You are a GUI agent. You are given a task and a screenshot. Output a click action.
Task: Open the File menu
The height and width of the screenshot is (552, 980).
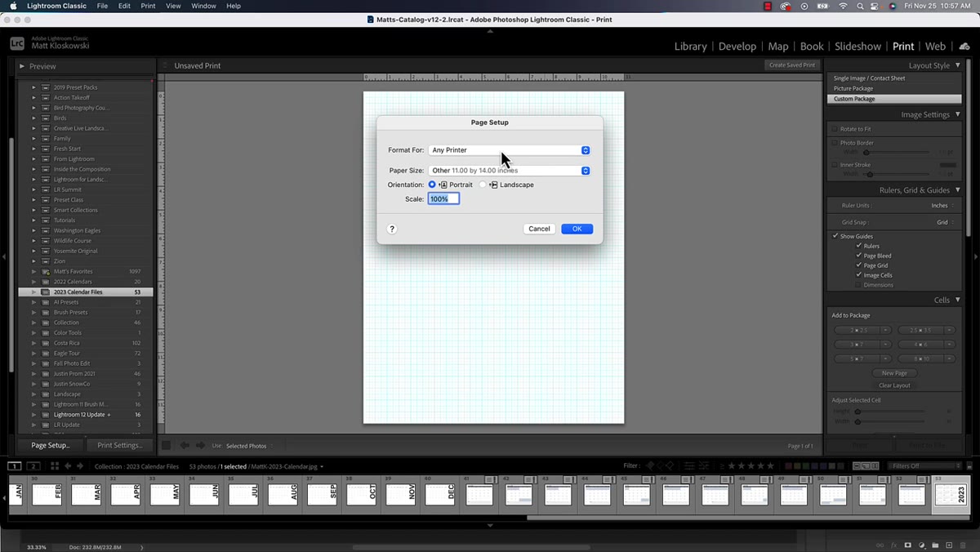[x=102, y=6]
